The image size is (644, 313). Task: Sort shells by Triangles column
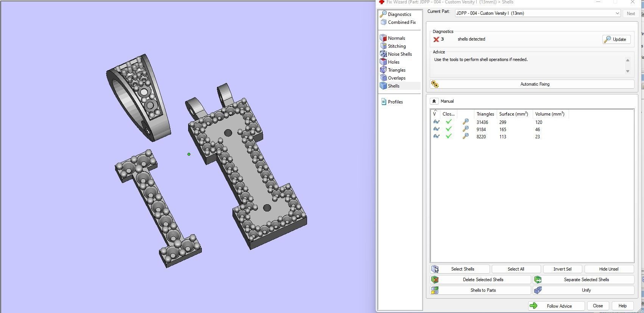[485, 114]
